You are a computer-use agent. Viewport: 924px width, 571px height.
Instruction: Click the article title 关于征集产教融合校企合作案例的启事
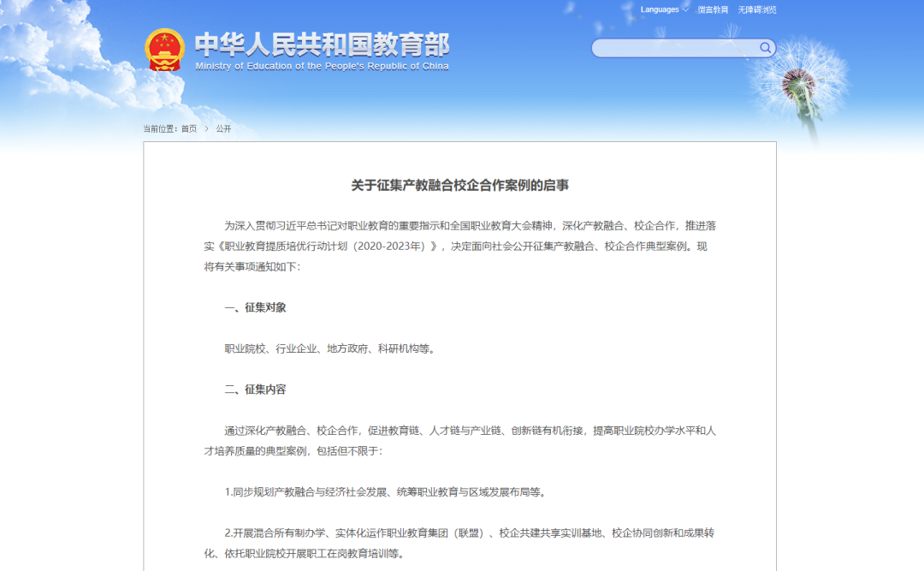tap(459, 185)
